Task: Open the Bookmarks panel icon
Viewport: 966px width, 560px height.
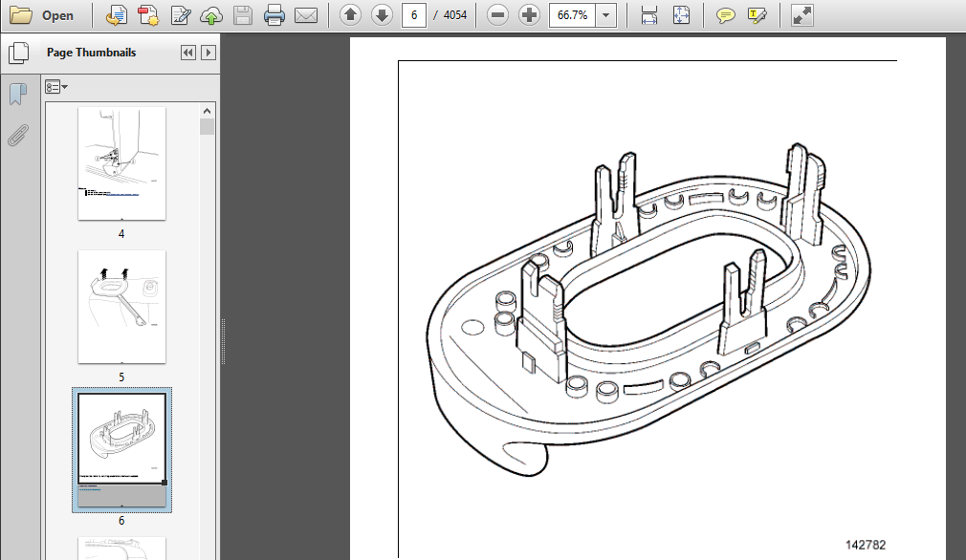Action: tap(18, 95)
